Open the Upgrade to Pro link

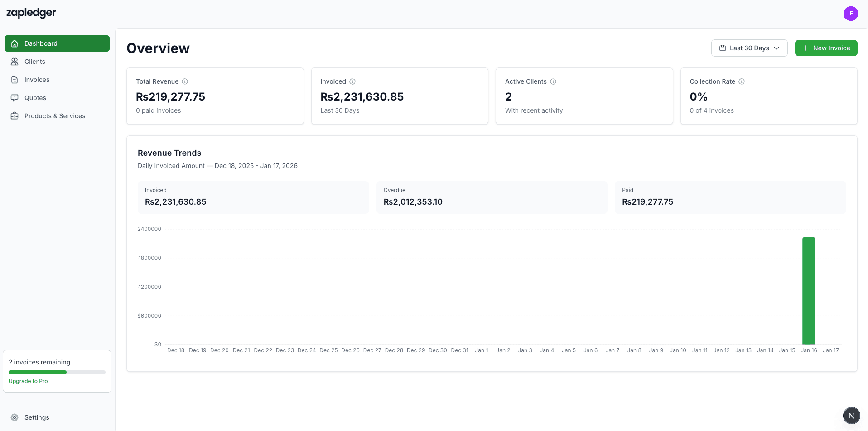pyautogui.click(x=28, y=381)
